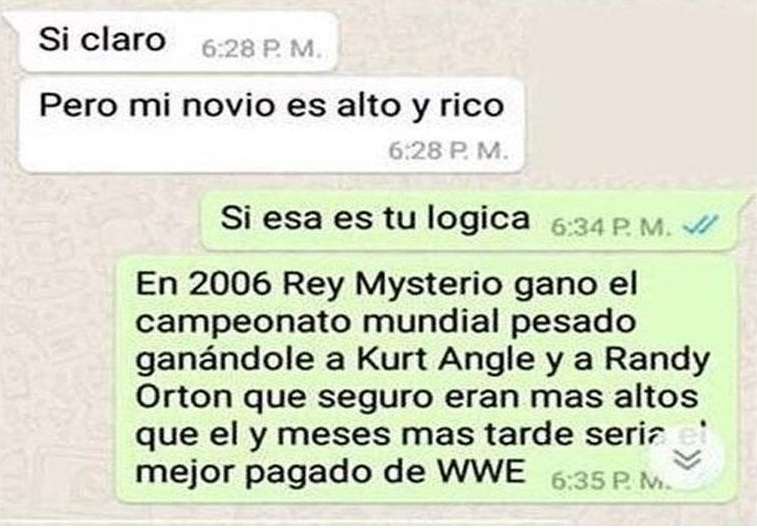Click the timestamp under "Pero mi novio" message
Screen dimensions: 757x530
[x=449, y=152]
